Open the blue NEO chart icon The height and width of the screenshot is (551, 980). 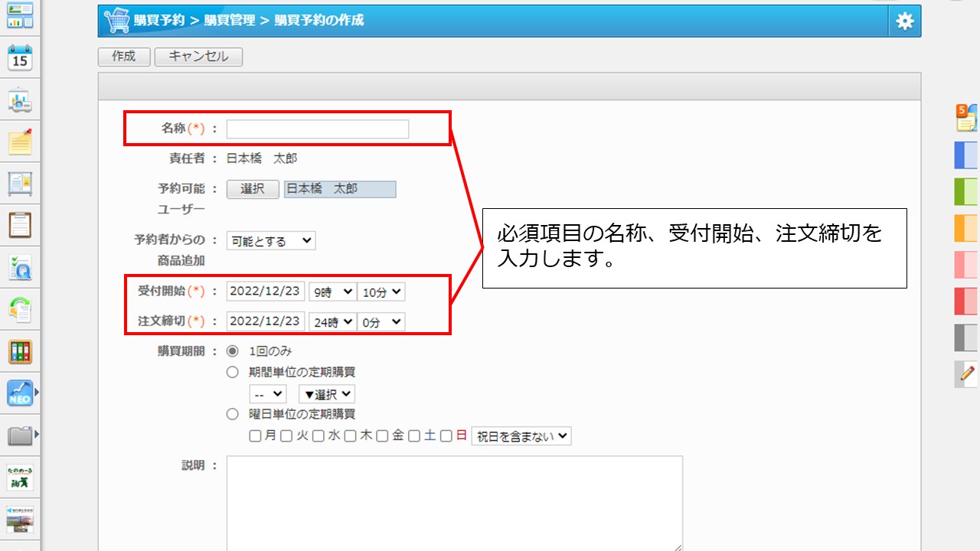point(20,393)
